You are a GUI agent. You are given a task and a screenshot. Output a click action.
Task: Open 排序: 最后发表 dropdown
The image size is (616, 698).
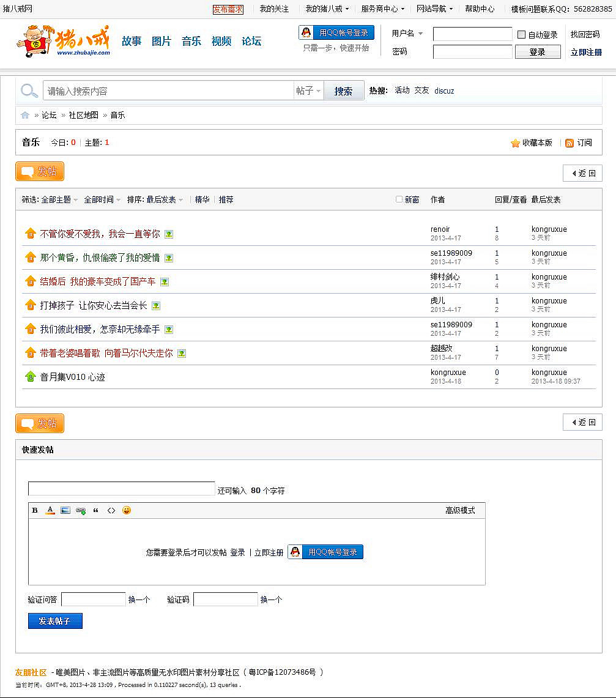pyautogui.click(x=155, y=200)
